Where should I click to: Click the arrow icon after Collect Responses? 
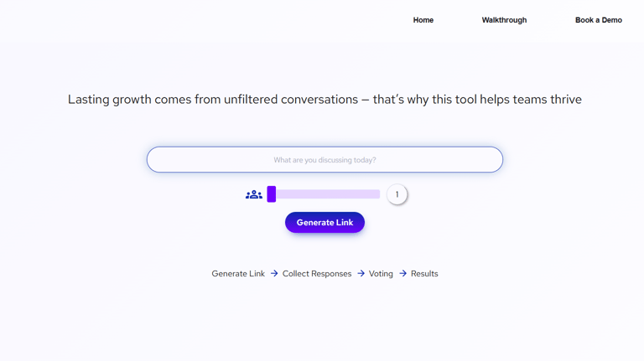pos(361,273)
